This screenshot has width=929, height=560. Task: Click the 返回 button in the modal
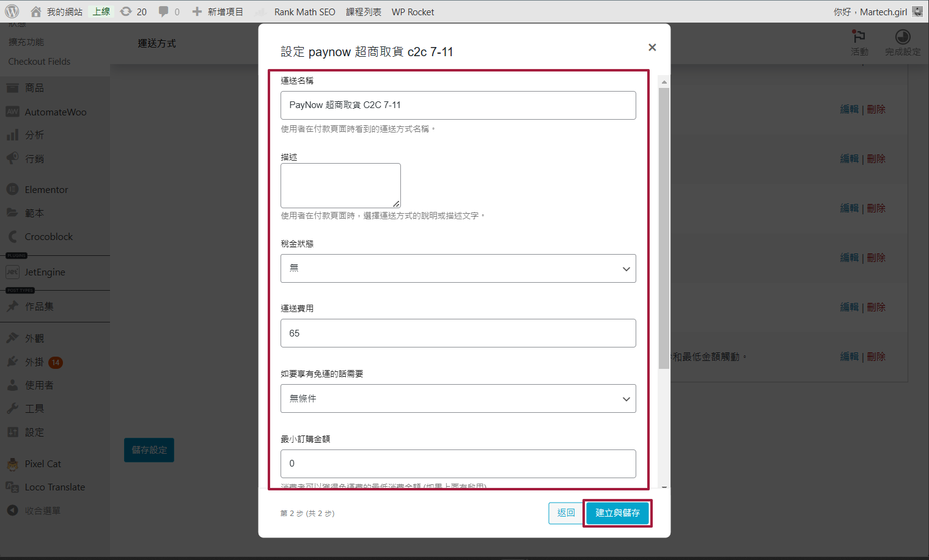pyautogui.click(x=565, y=513)
